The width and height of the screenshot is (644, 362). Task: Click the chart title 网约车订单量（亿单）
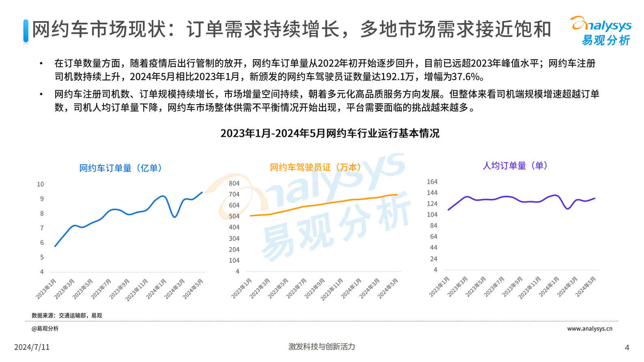[121, 168]
